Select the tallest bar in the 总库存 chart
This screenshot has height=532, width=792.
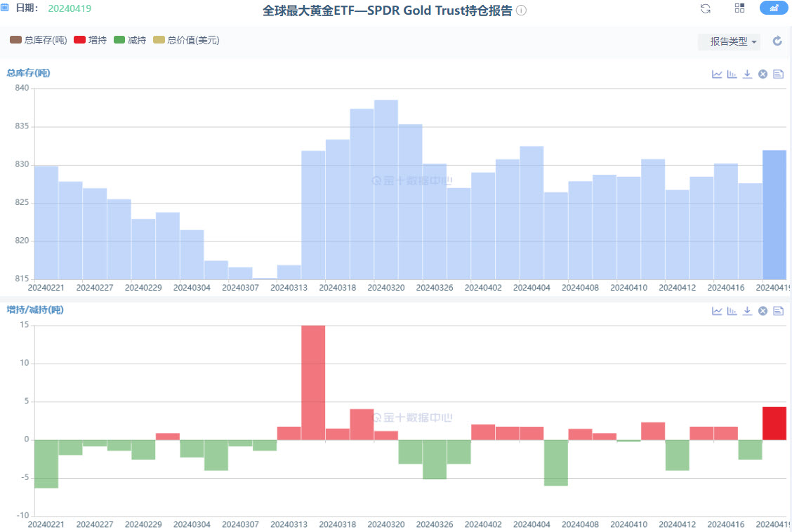[386, 189]
